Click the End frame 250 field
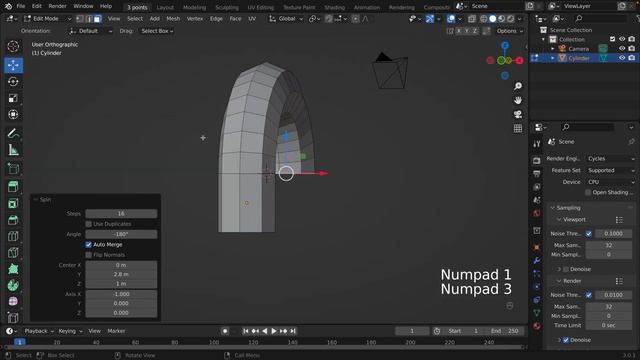The image size is (640, 360). click(506, 331)
